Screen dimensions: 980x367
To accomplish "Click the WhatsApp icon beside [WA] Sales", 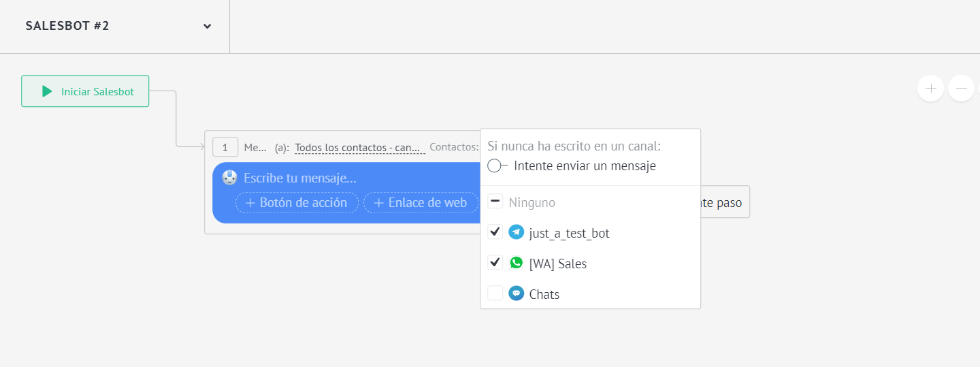I will (517, 263).
